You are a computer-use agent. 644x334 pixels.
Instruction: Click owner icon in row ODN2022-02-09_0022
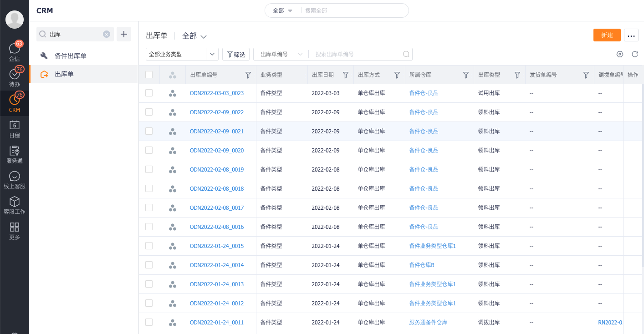point(173,112)
